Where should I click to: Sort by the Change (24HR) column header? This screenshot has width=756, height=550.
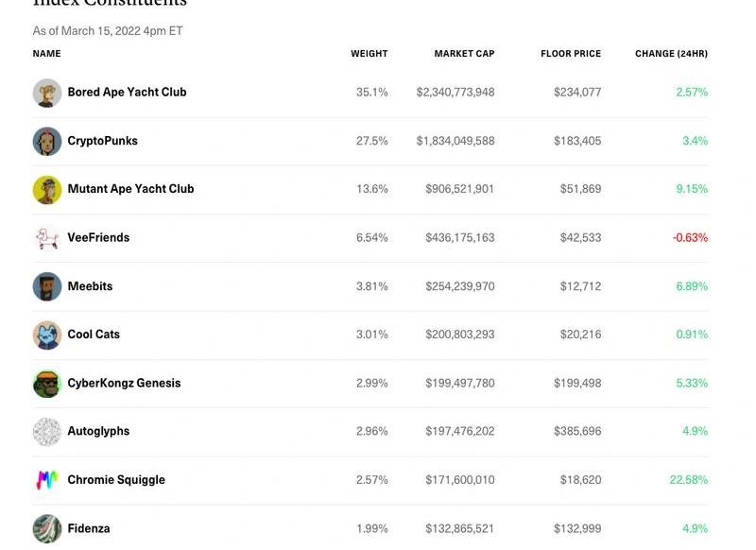click(x=671, y=54)
